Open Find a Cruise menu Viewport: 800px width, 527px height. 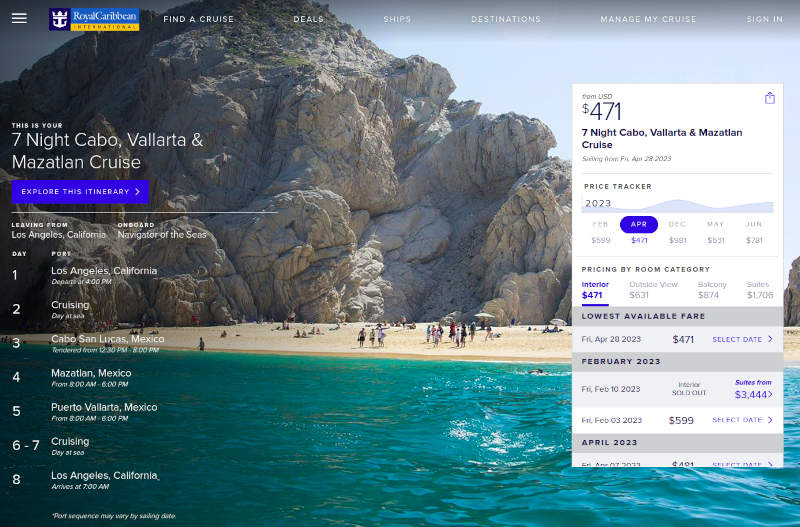[198, 19]
